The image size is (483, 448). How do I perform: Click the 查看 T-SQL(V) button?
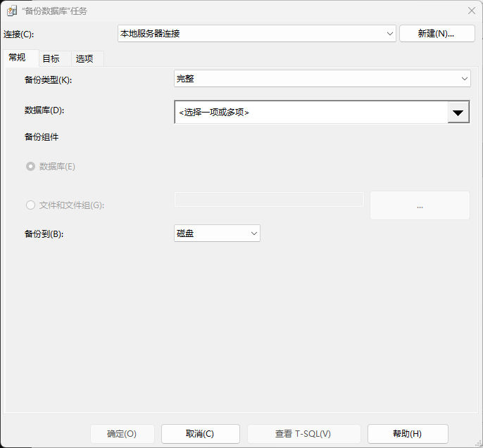(303, 434)
